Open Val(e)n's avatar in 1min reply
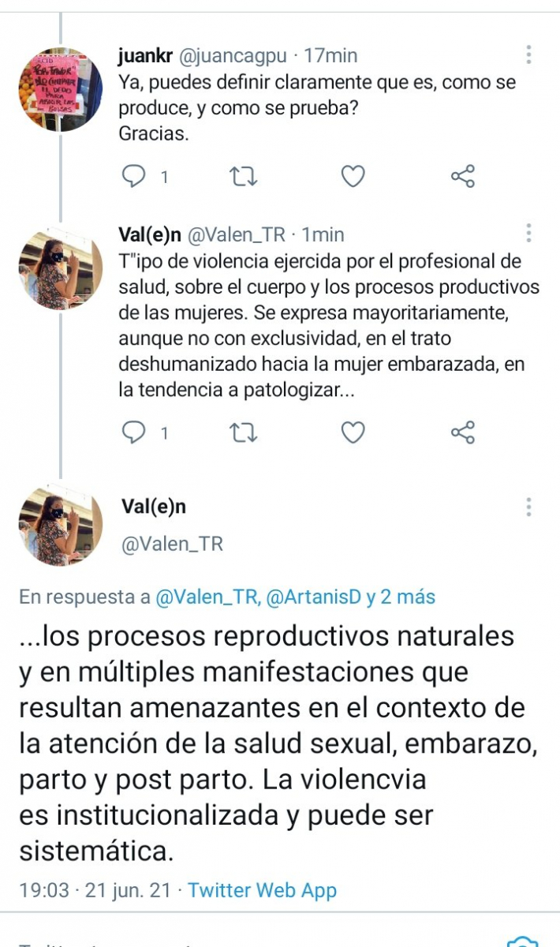The height and width of the screenshot is (947, 560). tap(61, 268)
